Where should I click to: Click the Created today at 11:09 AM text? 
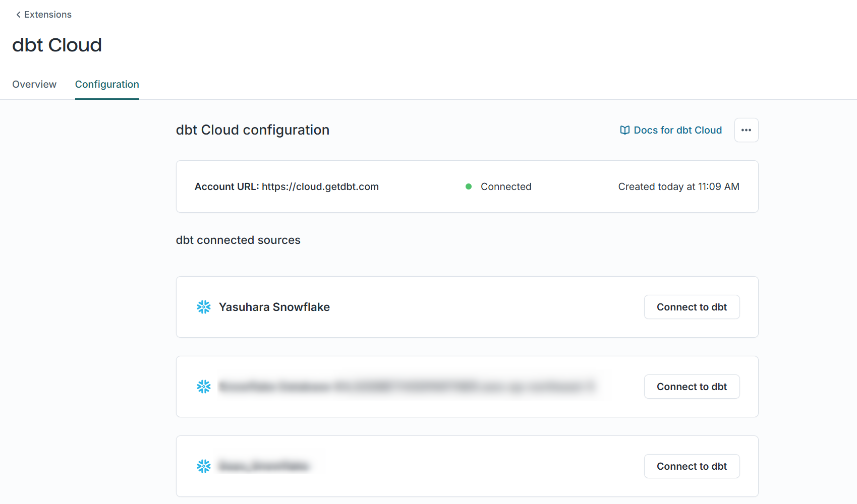tap(679, 186)
